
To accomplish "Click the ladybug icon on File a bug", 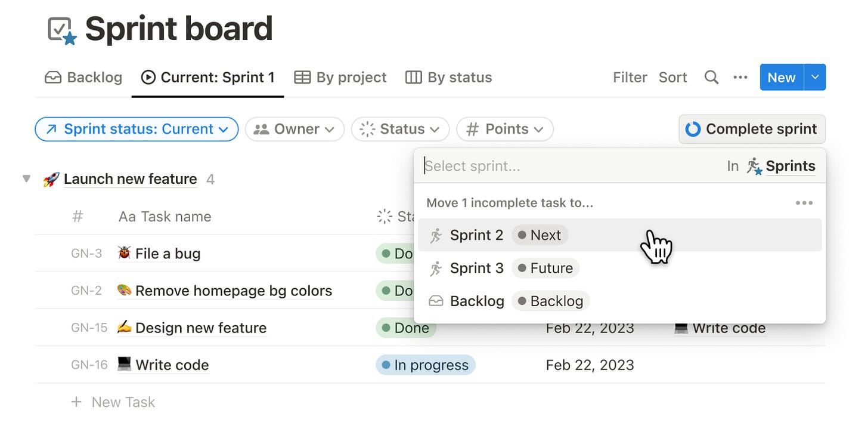I will point(124,253).
